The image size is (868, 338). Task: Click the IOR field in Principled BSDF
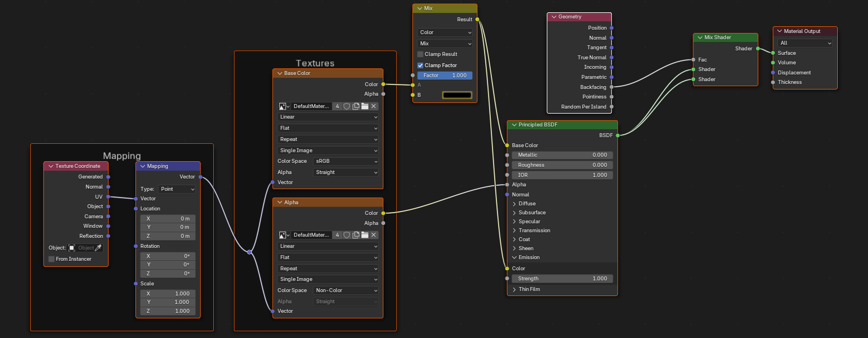pos(562,175)
